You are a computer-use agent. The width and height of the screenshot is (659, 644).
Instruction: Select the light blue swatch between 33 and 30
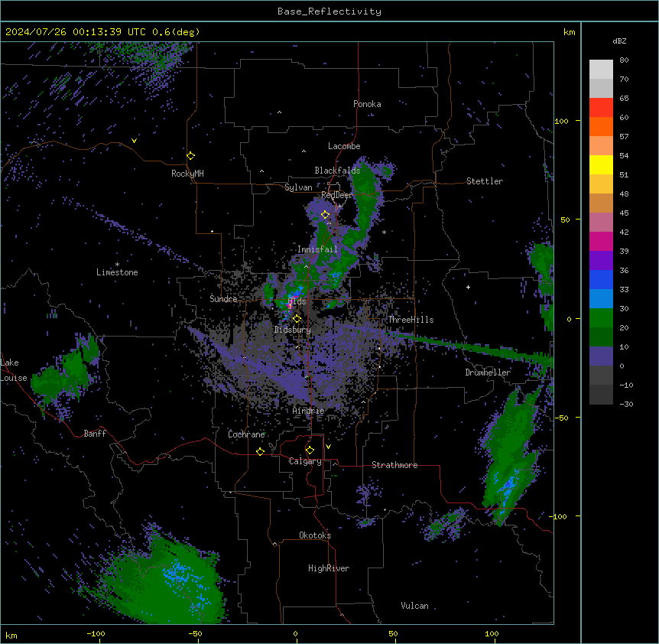(601, 298)
